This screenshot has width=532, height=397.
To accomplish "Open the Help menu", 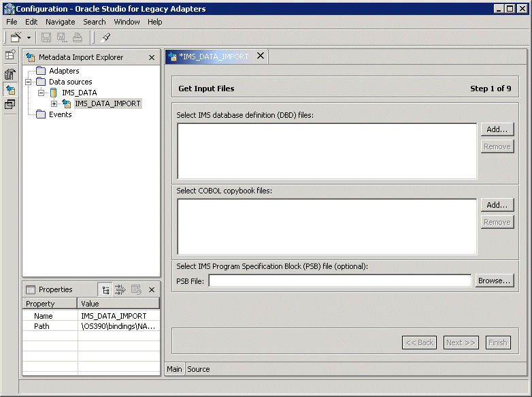I will [154, 22].
